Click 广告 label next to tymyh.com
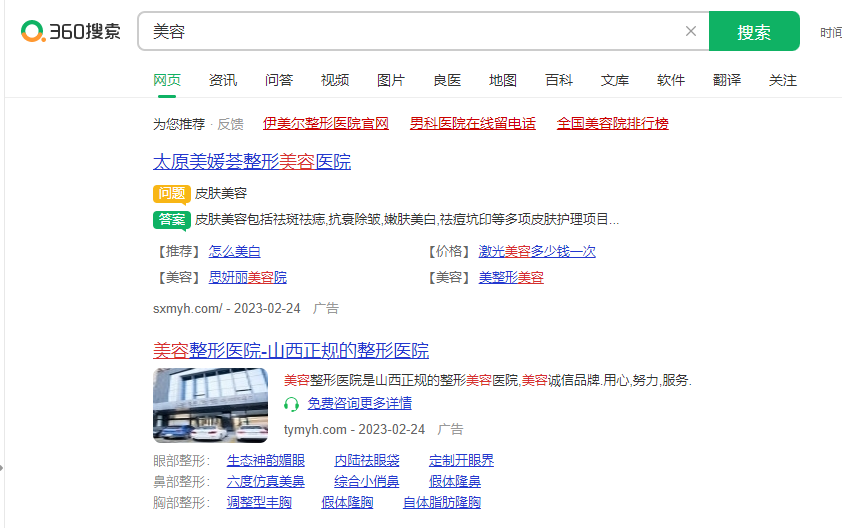The image size is (842, 528). tap(451, 429)
